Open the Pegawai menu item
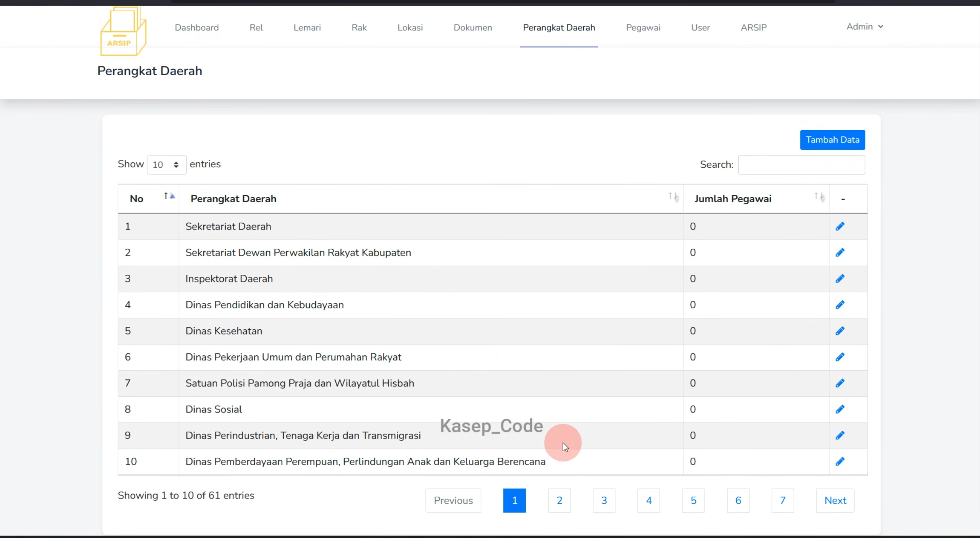The image size is (980, 538). point(643,28)
